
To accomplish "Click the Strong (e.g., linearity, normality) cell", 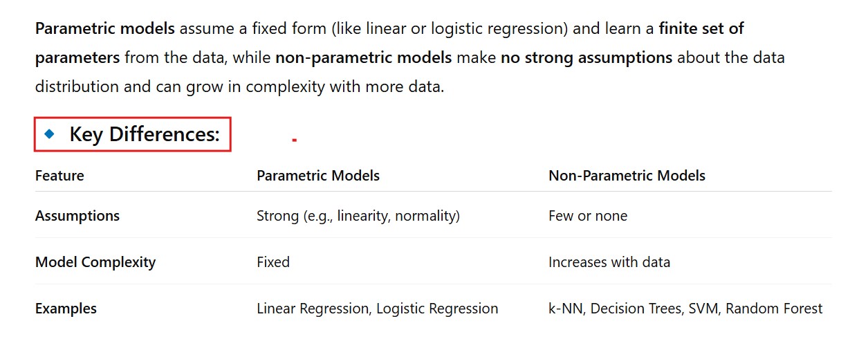I will (x=358, y=216).
